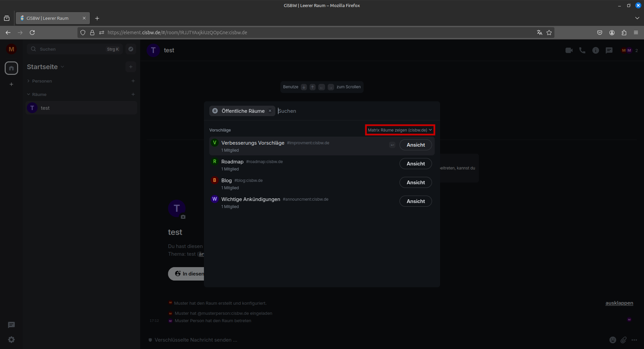This screenshot has width=644, height=349.
Task: Start a voice call
Action: pyautogui.click(x=582, y=50)
